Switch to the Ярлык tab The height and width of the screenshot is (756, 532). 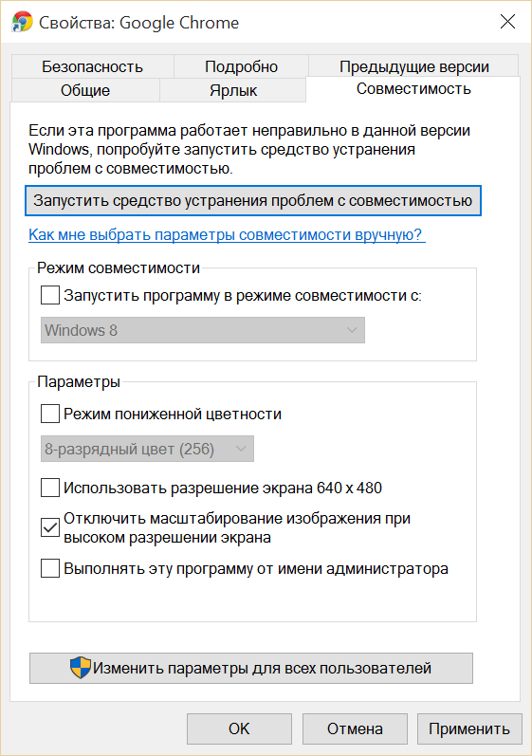coord(233,90)
